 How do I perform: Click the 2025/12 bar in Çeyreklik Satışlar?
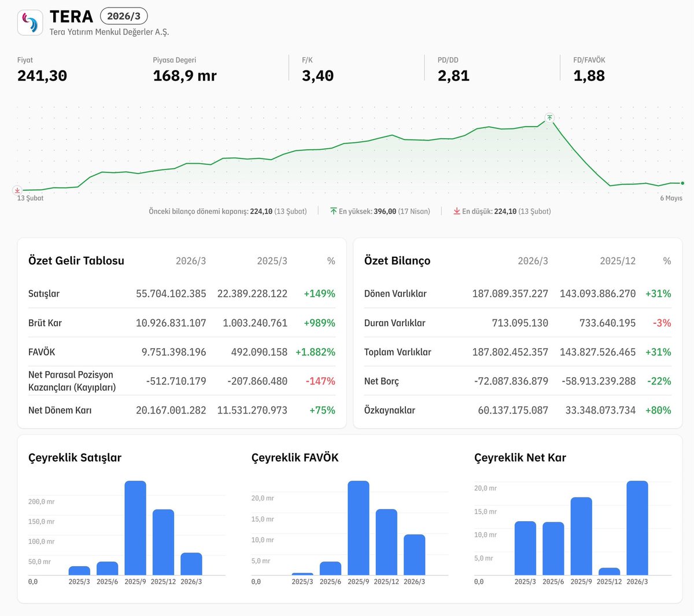click(163, 542)
